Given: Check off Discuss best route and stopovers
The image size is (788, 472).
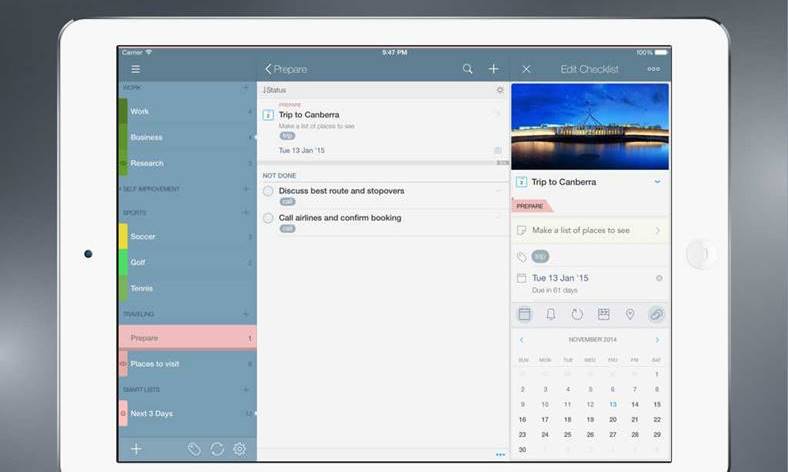Looking at the screenshot, I should coord(268,191).
